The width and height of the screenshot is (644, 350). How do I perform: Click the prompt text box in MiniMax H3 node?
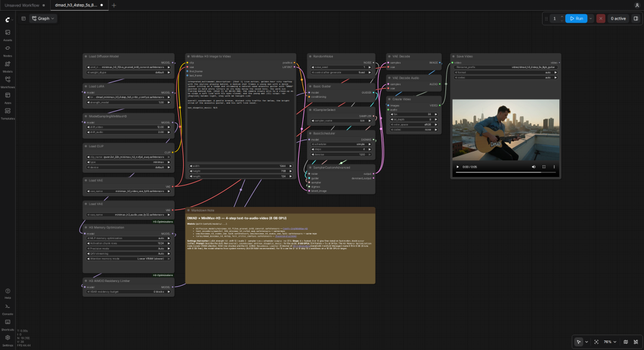(241, 120)
